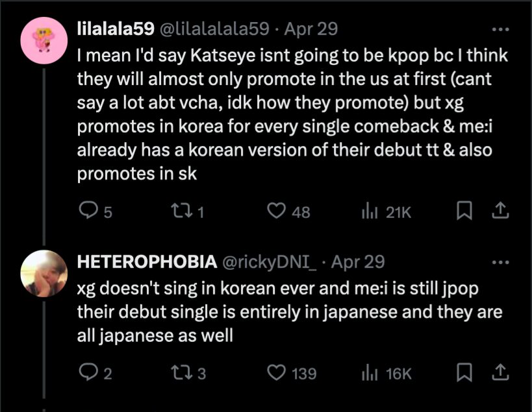
Task: Reply to HETEROPHOBIA's tweet
Action: point(86,372)
